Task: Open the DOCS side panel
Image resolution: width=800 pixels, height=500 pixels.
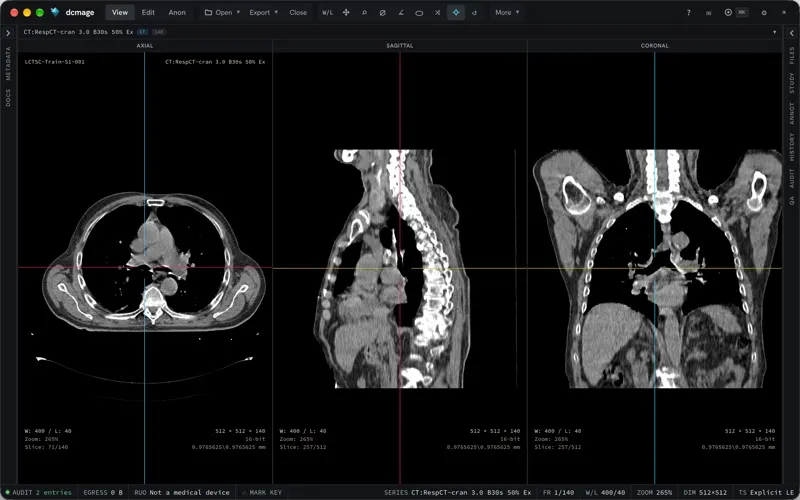Action: pos(8,97)
